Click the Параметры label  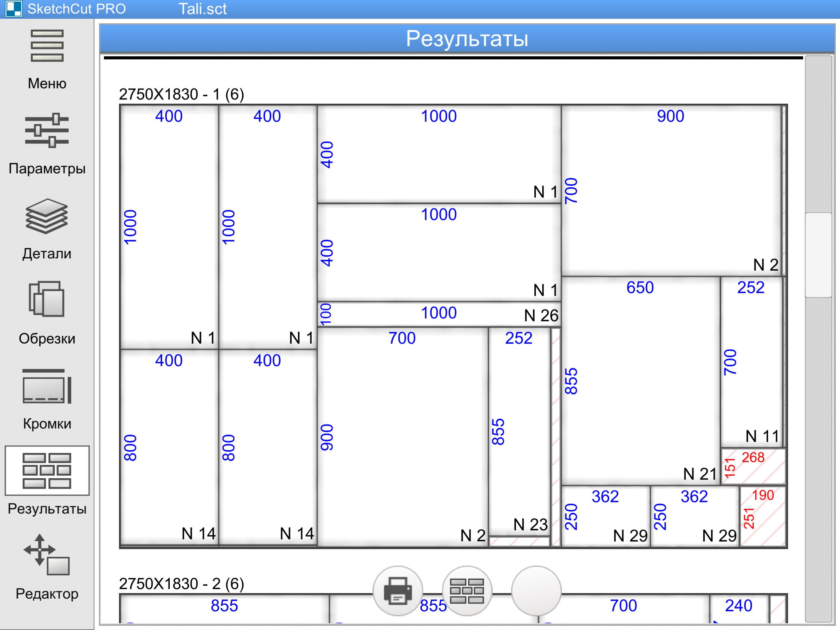point(47,168)
